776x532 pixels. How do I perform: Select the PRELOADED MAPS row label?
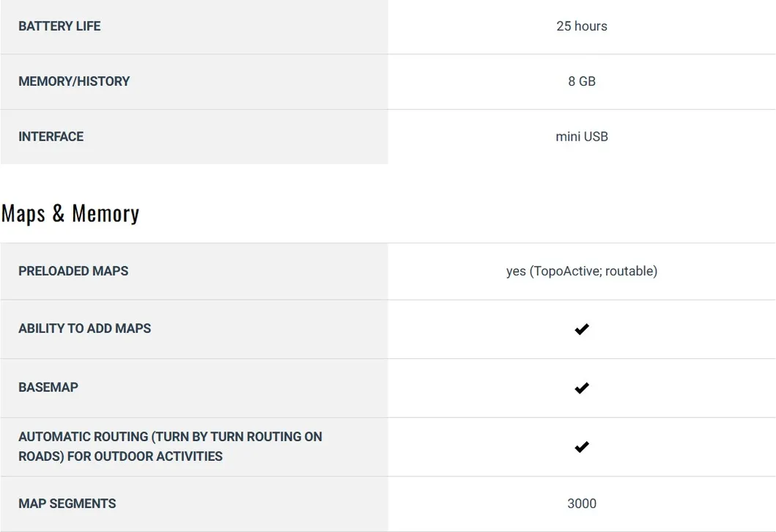pyautogui.click(x=73, y=271)
